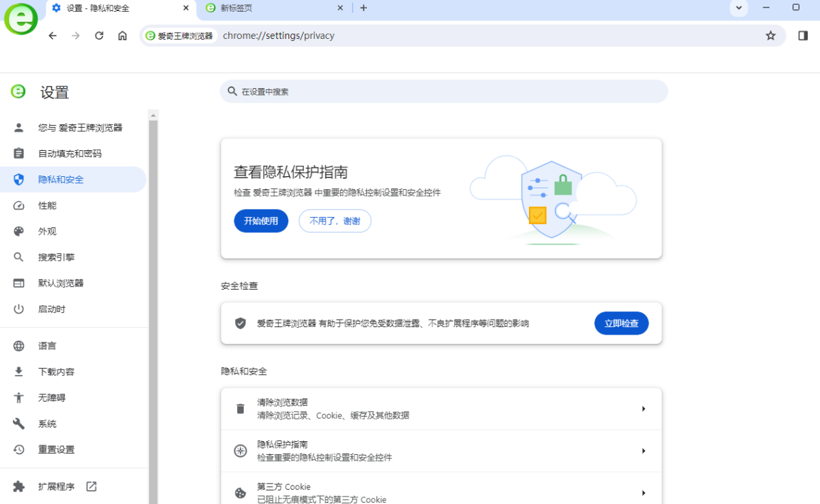Open 性能 settings in the sidebar
Screen dimensions: 820x504
click(x=47, y=205)
